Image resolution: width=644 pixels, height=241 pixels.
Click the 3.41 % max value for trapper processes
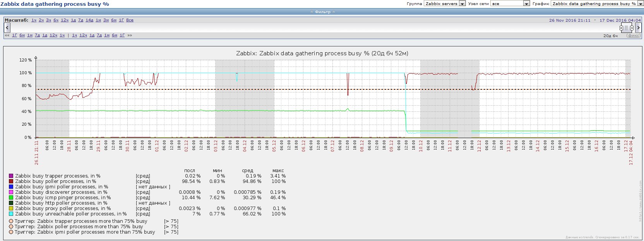coord(278,176)
